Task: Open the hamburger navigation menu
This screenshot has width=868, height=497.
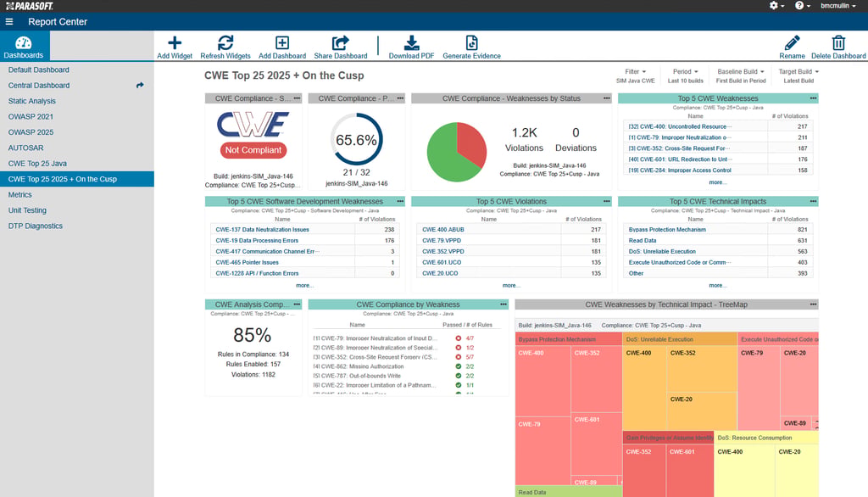Action: pyautogui.click(x=9, y=21)
